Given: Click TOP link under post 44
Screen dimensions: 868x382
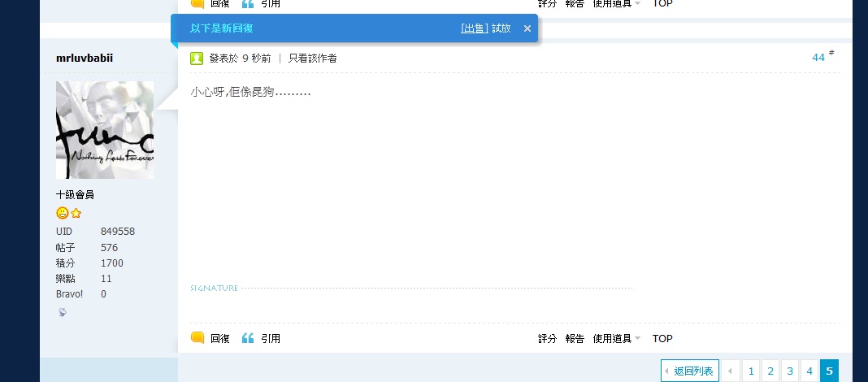Looking at the screenshot, I should click(662, 338).
